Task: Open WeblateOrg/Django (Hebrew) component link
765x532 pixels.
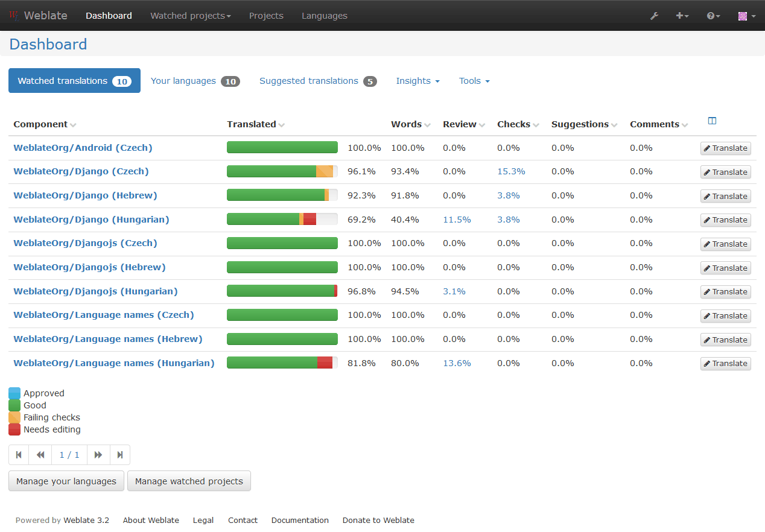Action: point(85,195)
